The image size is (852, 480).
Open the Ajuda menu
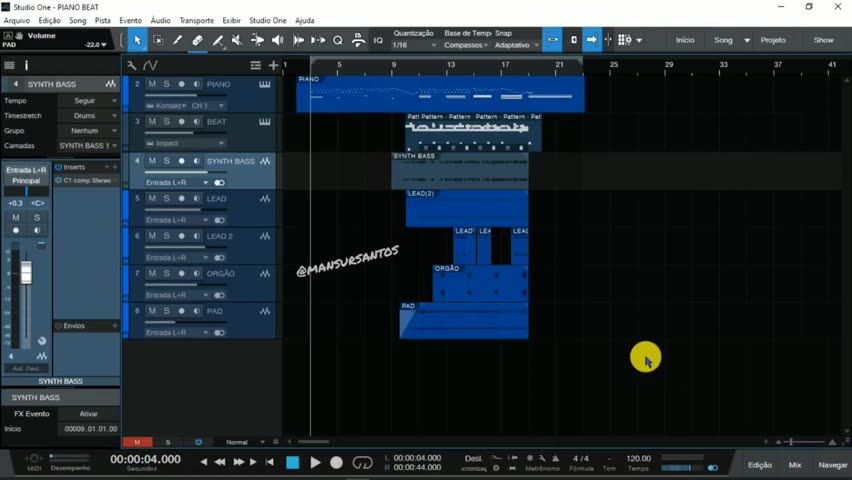click(x=305, y=20)
